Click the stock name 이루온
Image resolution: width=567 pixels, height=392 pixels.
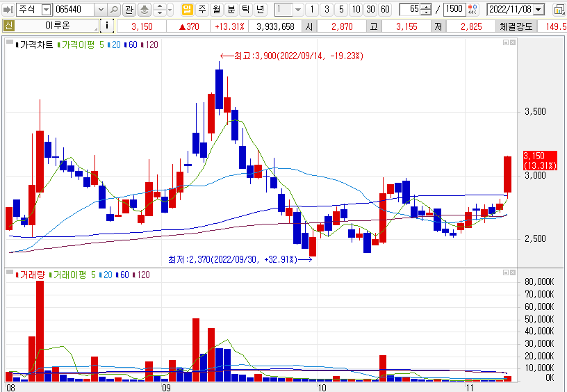(x=58, y=26)
